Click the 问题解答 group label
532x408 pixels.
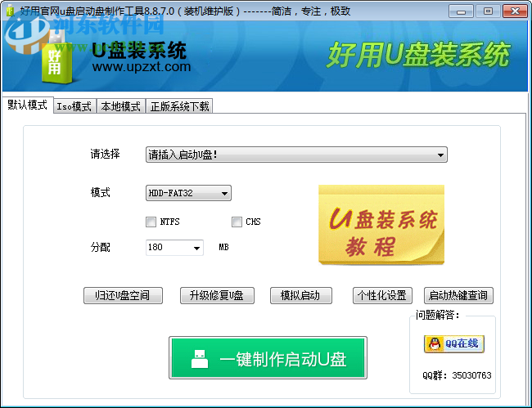click(438, 315)
